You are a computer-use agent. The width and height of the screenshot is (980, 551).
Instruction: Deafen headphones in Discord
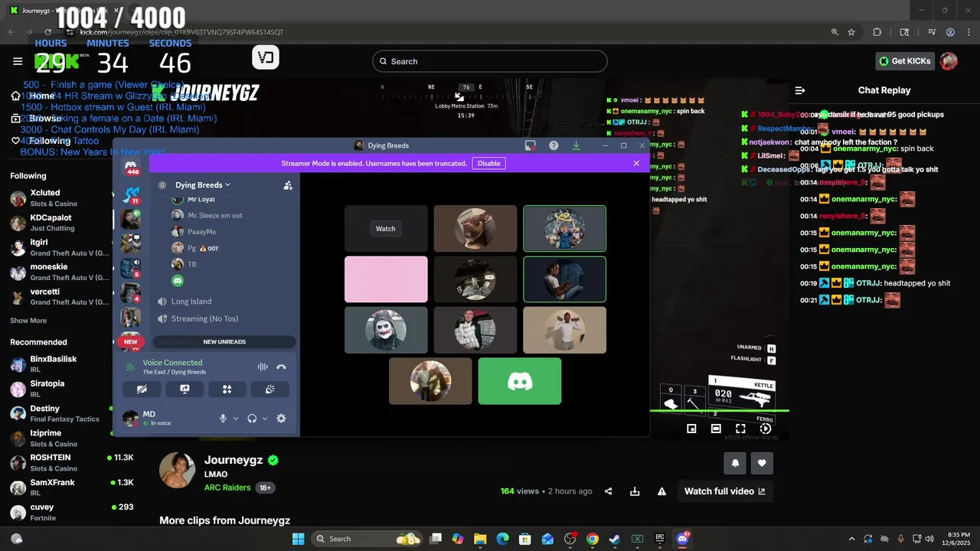pos(252,419)
